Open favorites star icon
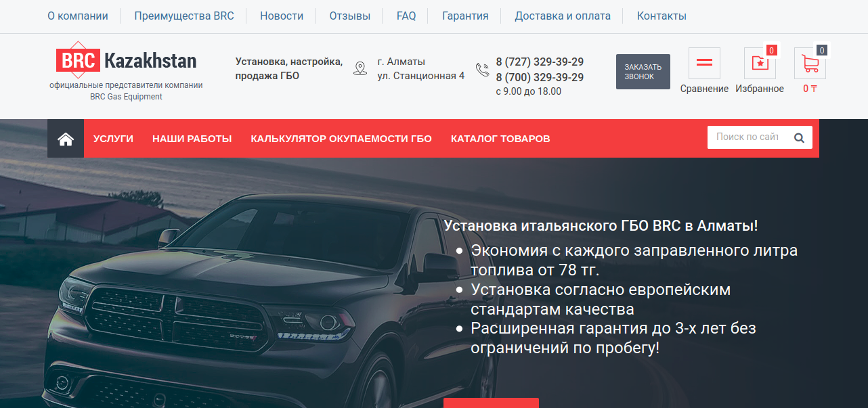 [760, 63]
